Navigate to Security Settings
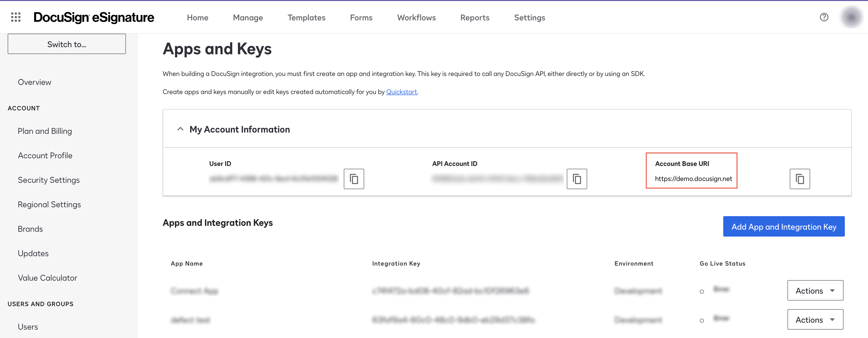 49,180
